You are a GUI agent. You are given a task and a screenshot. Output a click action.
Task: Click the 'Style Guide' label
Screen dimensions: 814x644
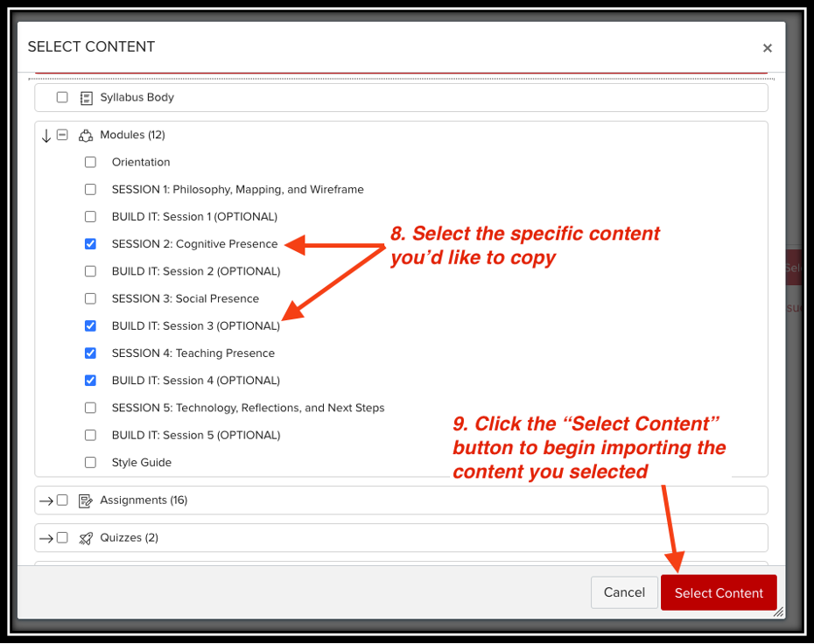coord(141,462)
